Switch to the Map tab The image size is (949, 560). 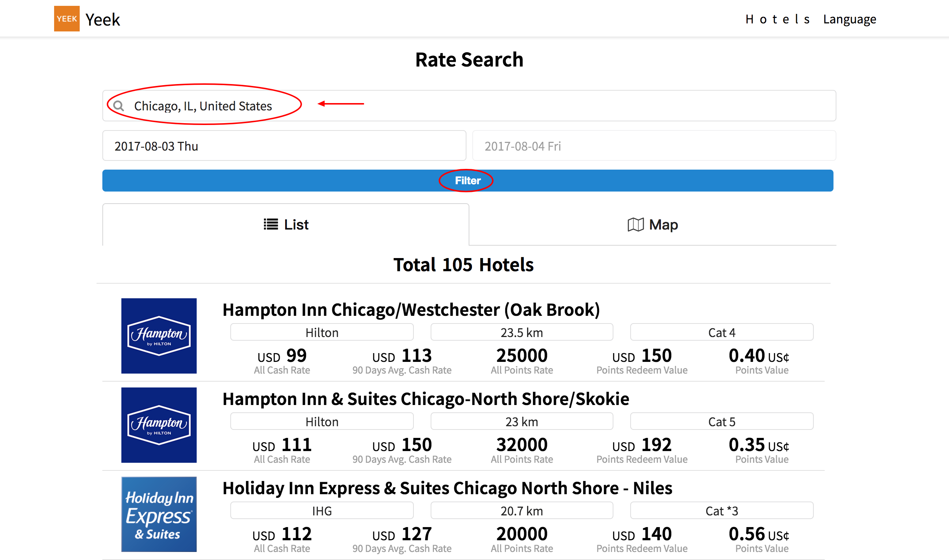pos(653,224)
